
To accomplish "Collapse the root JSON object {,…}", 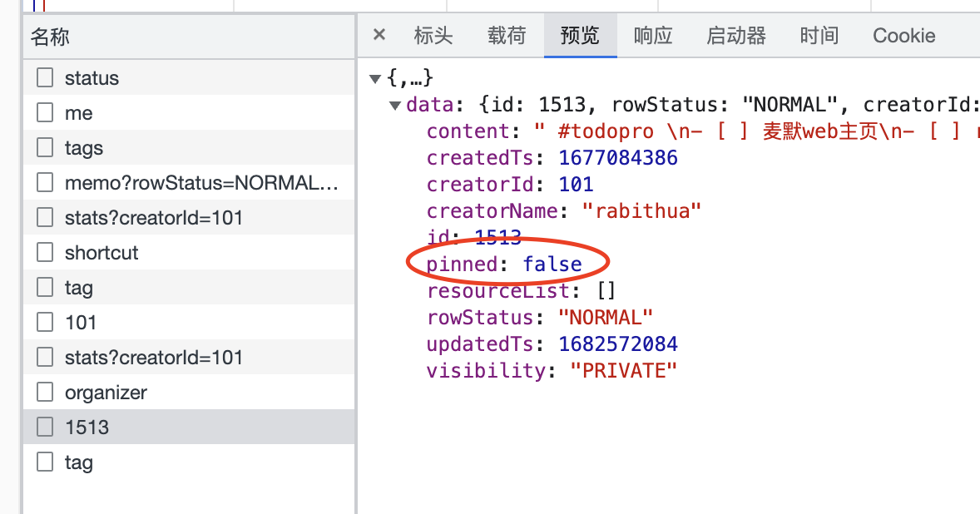I will (x=376, y=77).
